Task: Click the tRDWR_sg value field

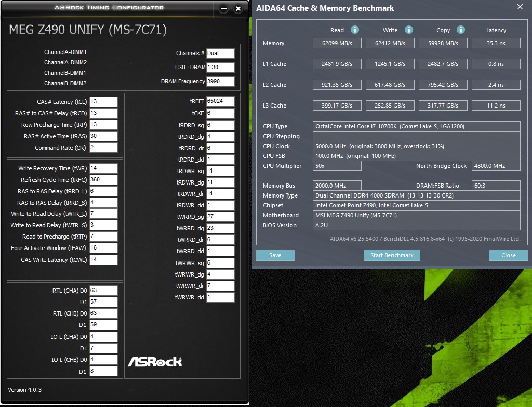Action: [x=220, y=171]
